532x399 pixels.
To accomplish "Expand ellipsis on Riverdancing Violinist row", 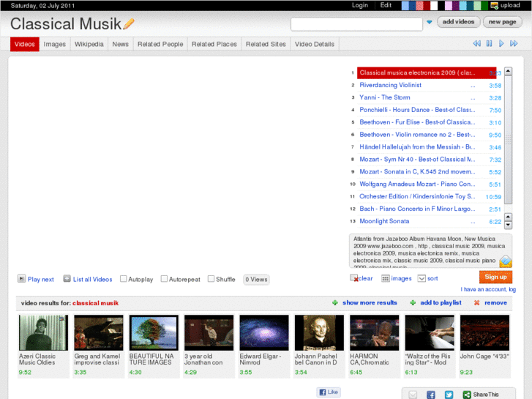I will (x=473, y=86).
